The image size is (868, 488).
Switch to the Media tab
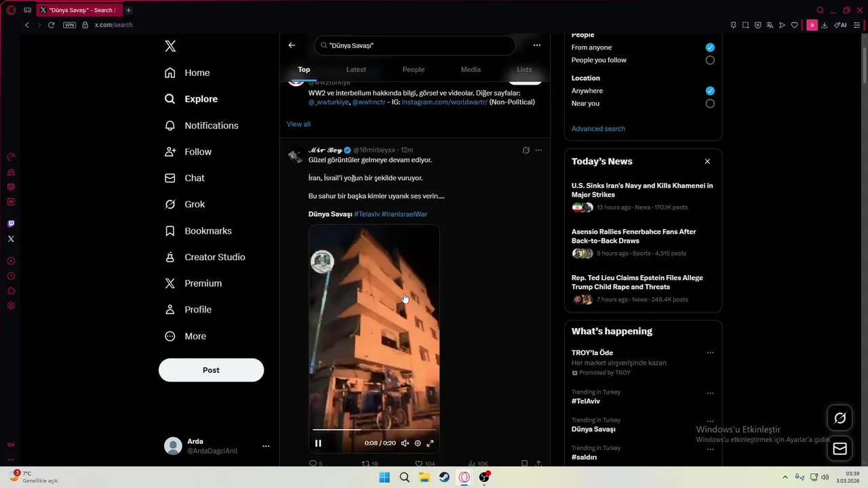point(471,69)
